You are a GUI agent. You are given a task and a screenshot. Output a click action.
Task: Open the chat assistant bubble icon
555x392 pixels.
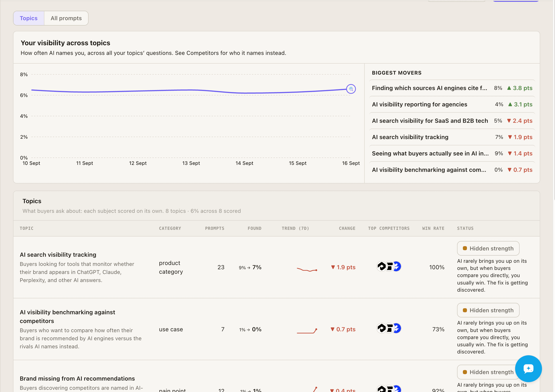[528, 368]
